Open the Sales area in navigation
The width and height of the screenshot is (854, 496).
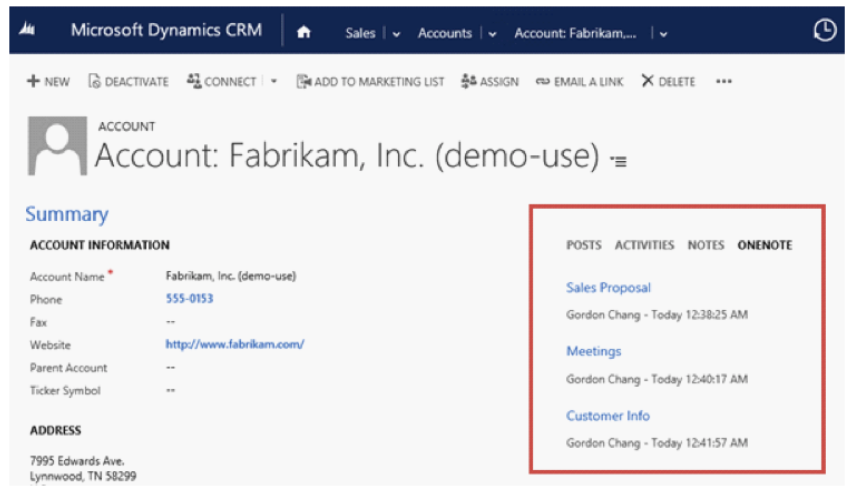tap(360, 33)
